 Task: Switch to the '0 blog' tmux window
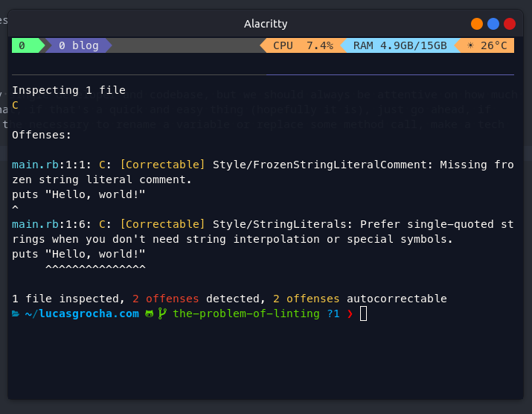point(78,45)
